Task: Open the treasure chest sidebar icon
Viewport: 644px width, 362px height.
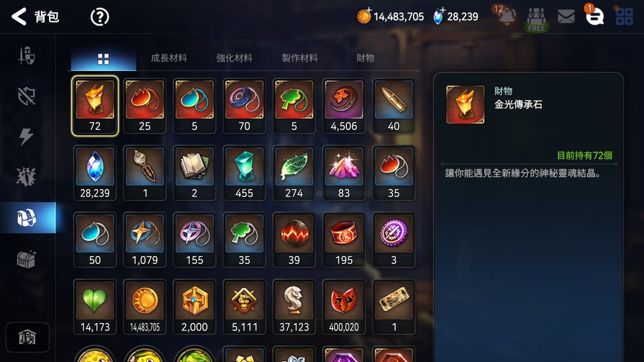Action: tap(26, 259)
